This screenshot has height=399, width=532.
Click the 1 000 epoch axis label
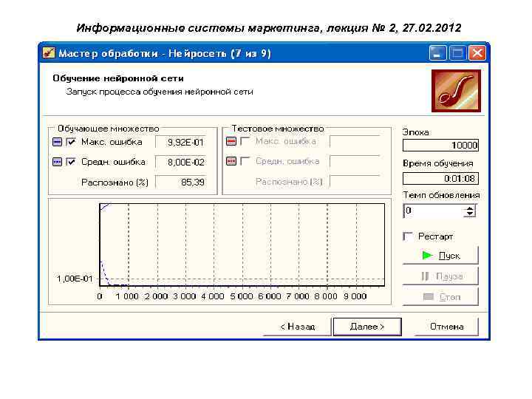[127, 296]
